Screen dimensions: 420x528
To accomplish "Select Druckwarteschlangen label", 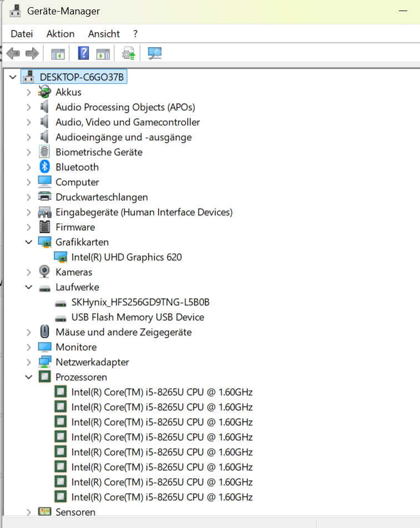I will [x=102, y=197].
